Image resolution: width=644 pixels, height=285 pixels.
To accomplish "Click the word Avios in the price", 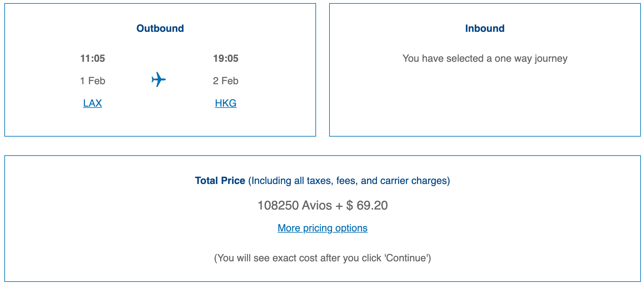I will [x=317, y=205].
